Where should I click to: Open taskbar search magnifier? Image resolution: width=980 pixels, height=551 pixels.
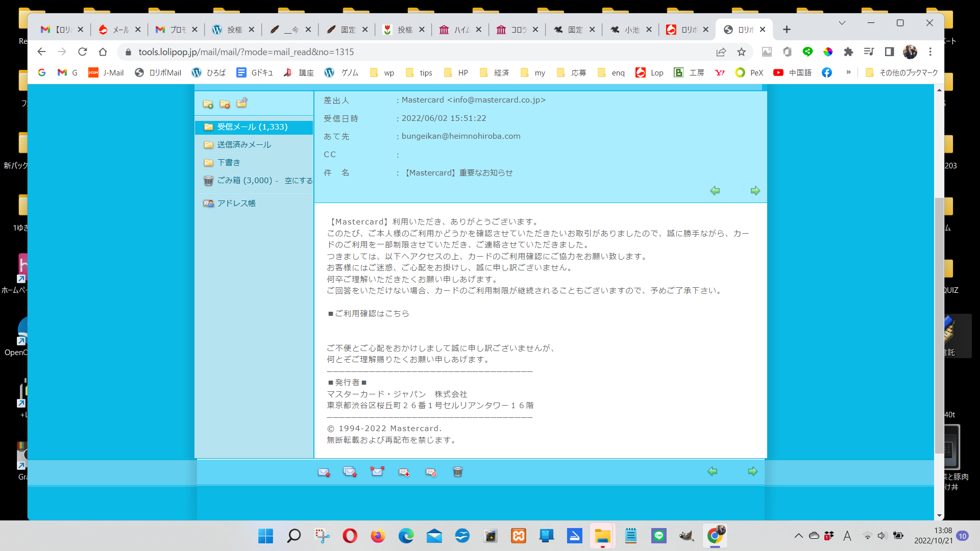pyautogui.click(x=293, y=536)
